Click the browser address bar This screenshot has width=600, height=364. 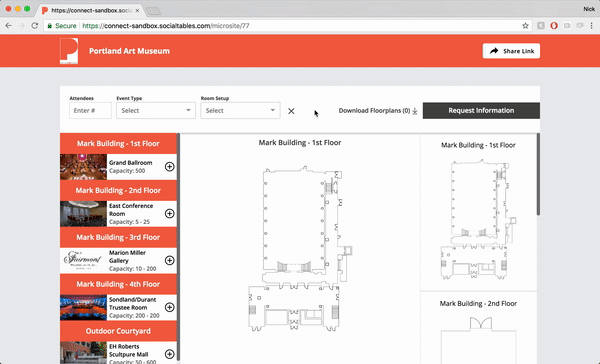(287, 26)
